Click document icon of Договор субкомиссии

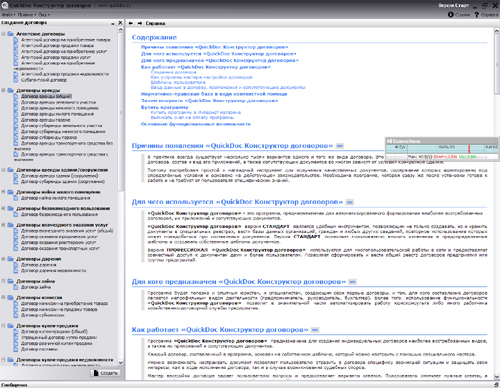click(x=16, y=315)
